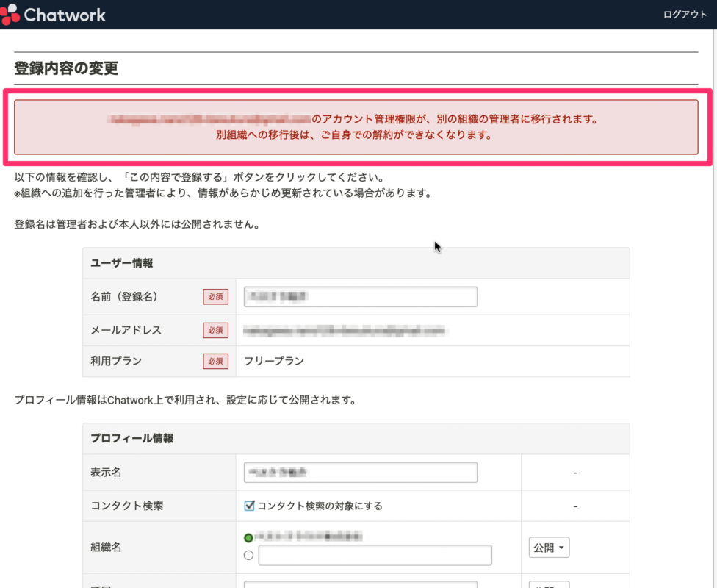Screen dimensions: 717x588
Task: Click the ログアウト link
Action: pyautogui.click(x=685, y=13)
